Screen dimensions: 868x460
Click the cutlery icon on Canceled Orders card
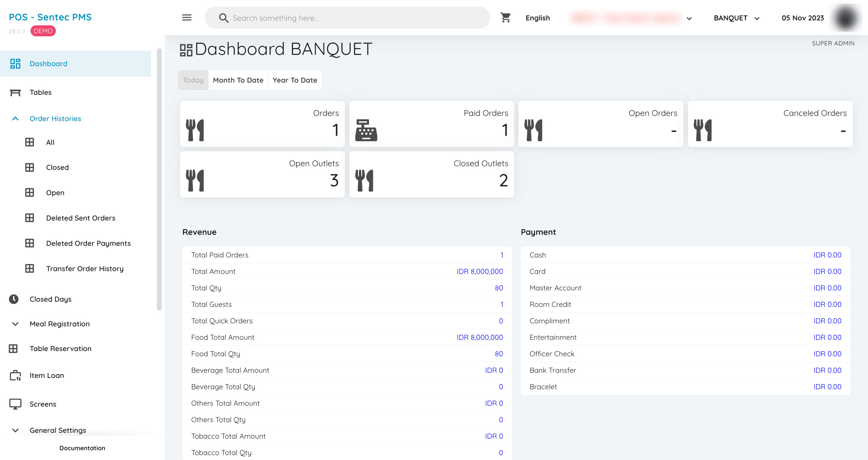coord(703,130)
